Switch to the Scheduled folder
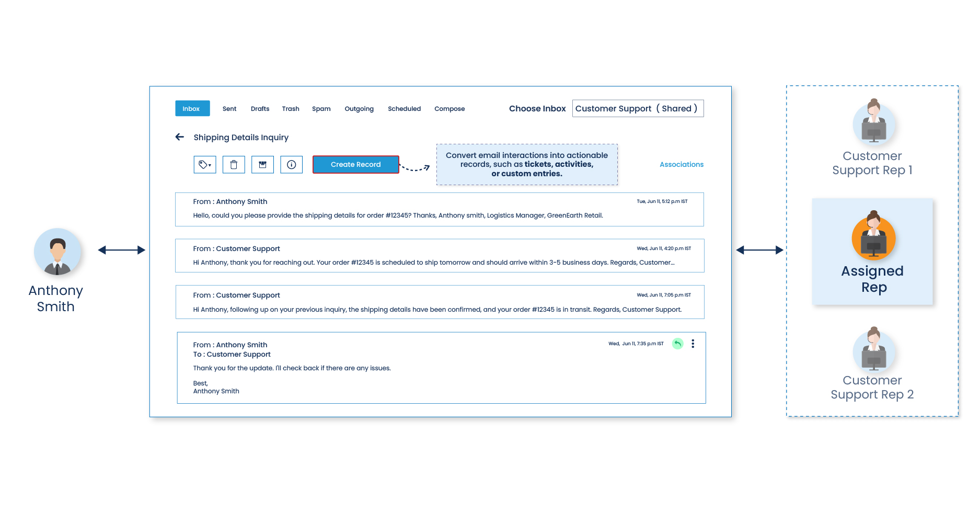Image resolution: width=980 pixels, height=512 pixels. (404, 108)
